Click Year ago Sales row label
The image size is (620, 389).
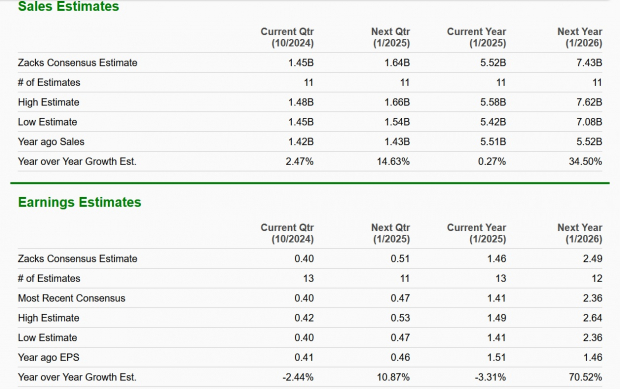click(51, 142)
